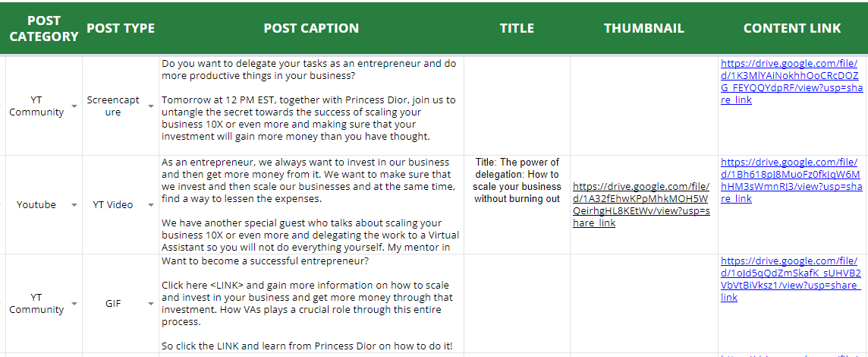
Task: Expand the GIF post type dropdown
Action: (x=151, y=304)
